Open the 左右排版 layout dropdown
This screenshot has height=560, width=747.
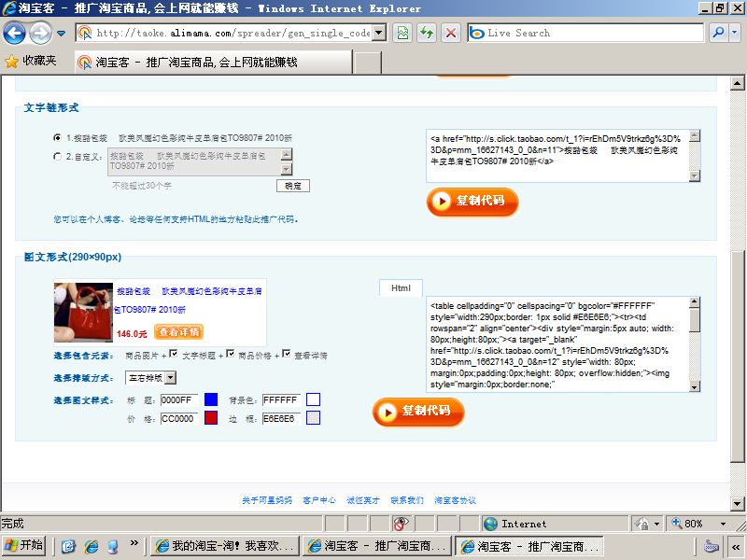(150, 378)
